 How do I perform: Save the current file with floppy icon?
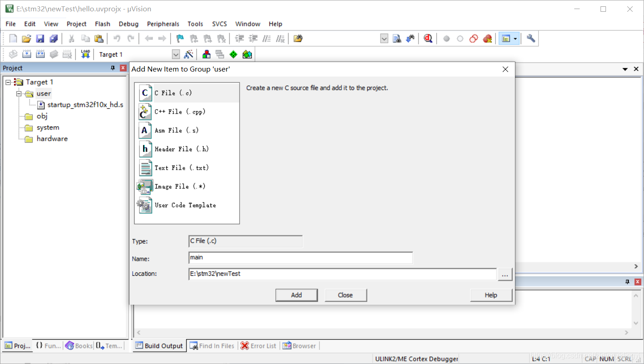coord(40,39)
